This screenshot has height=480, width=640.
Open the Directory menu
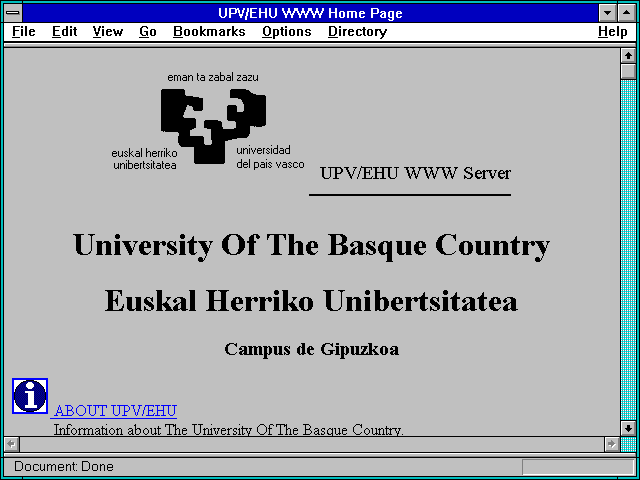[358, 32]
